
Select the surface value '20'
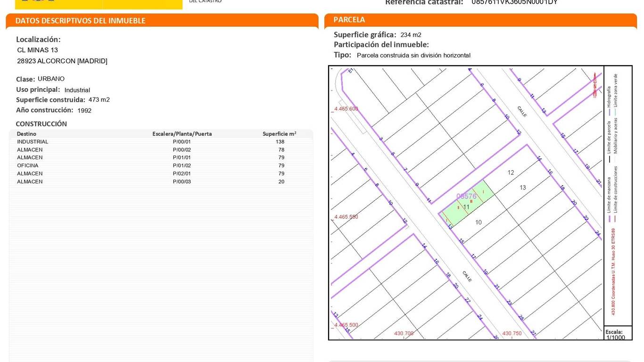[x=281, y=181]
